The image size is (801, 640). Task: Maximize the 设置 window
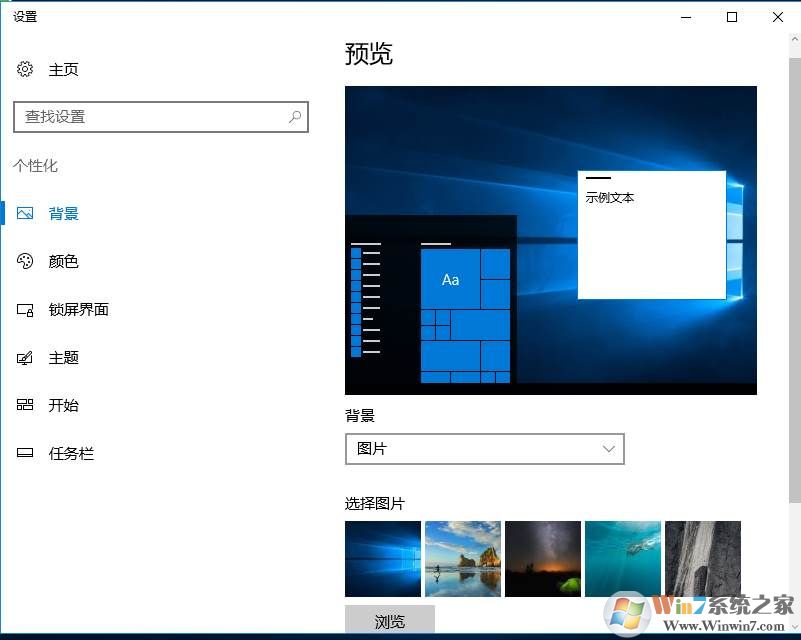pos(732,17)
